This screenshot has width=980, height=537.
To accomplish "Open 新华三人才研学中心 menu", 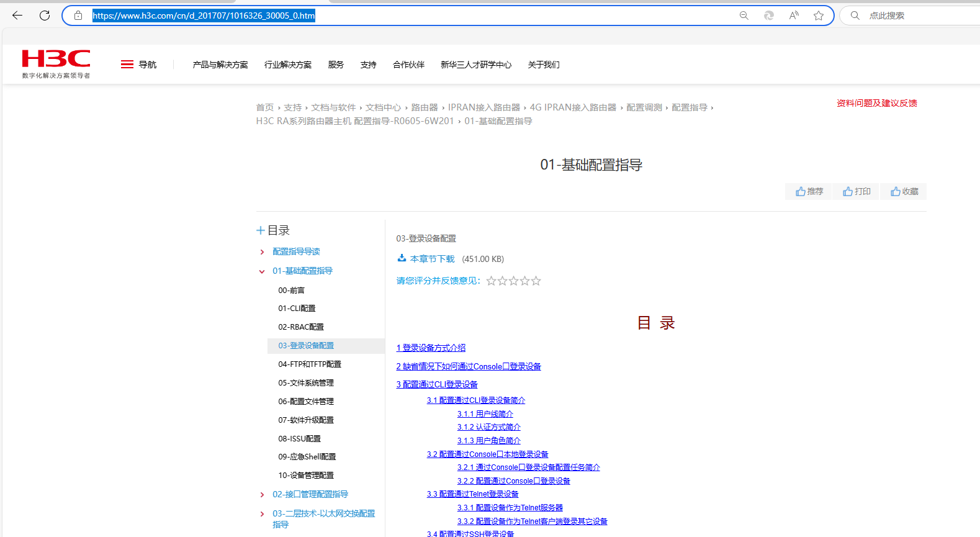I will (x=476, y=65).
